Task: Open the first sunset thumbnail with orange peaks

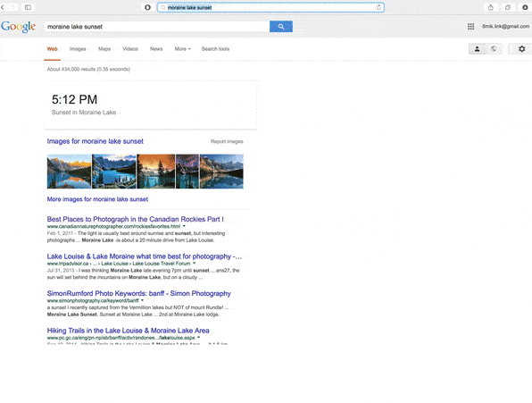Action: 70,172
